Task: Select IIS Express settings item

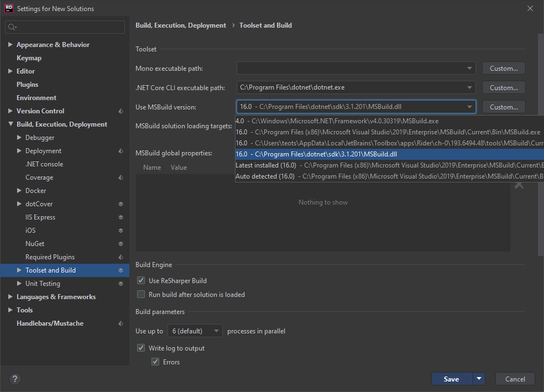Action: pos(40,217)
